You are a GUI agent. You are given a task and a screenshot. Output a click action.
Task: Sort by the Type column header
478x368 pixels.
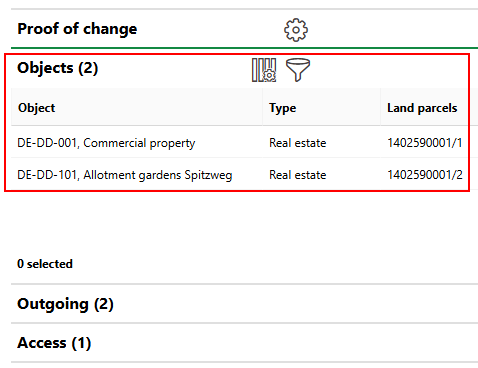(x=321, y=108)
